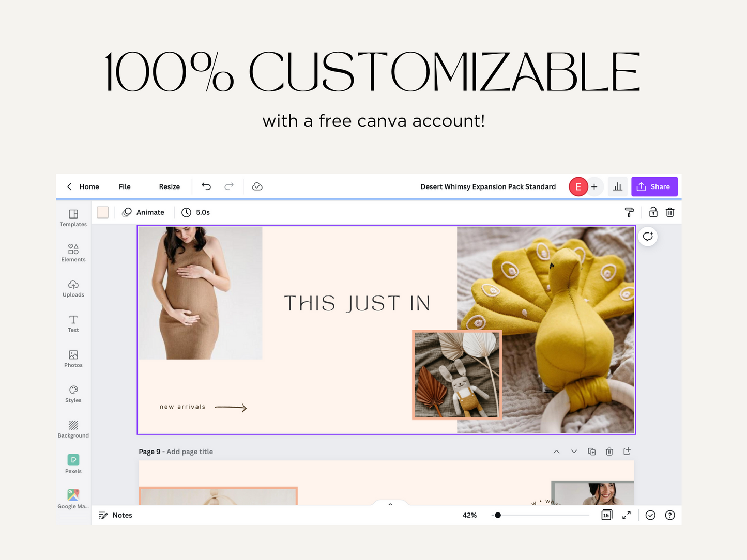747x560 pixels.
Task: Open the Pexels app
Action: (x=73, y=464)
